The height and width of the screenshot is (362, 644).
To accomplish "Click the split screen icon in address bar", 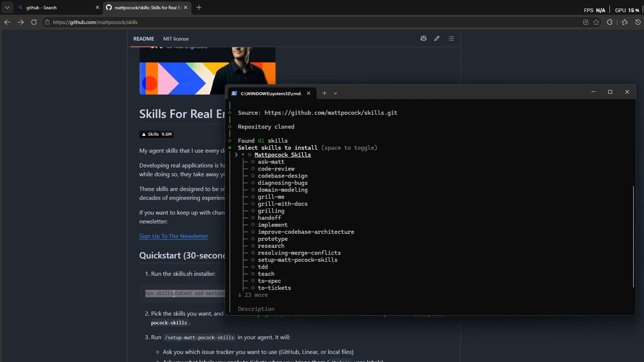I will click(x=586, y=22).
